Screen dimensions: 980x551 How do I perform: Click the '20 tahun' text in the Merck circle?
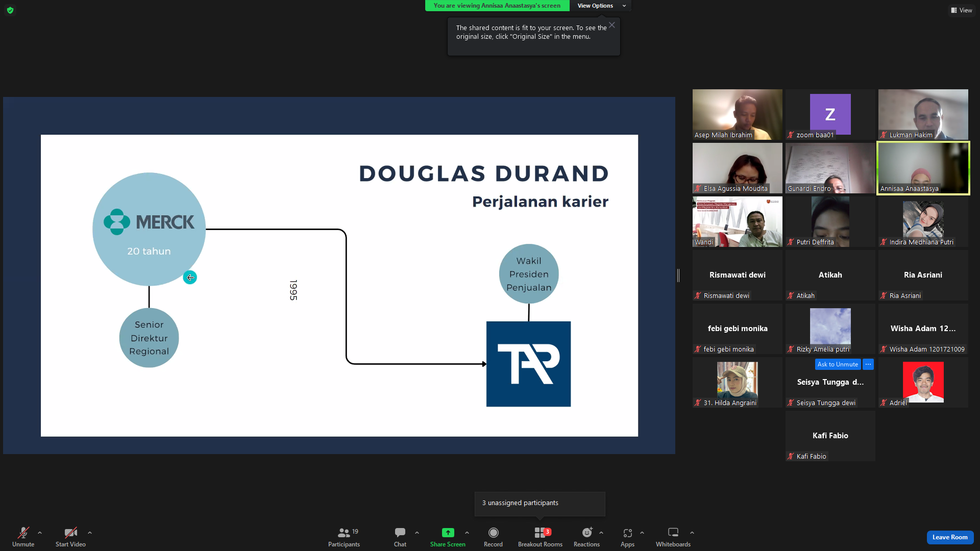(x=149, y=251)
